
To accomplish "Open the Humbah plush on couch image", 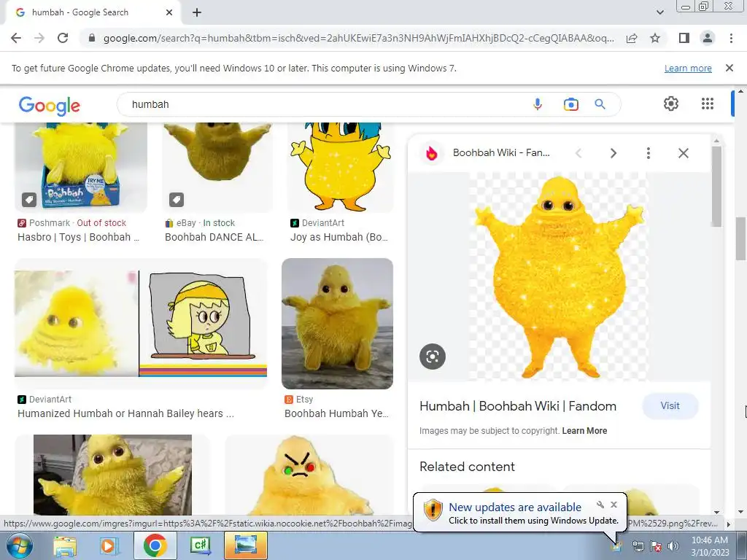I will pos(112,476).
